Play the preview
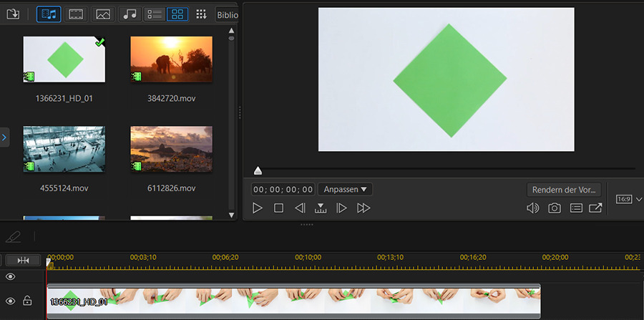Image resolution: width=644 pixels, height=320 pixels. [x=258, y=208]
